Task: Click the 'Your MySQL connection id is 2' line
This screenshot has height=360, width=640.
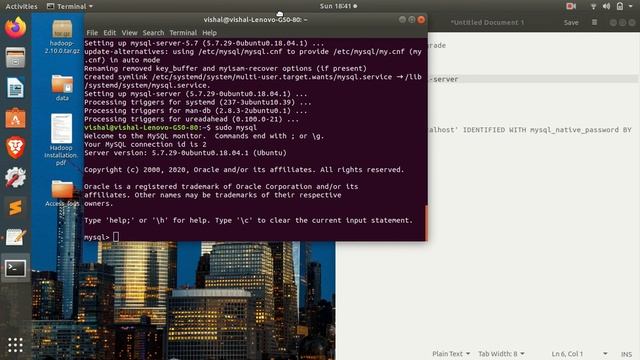Action: (145, 144)
